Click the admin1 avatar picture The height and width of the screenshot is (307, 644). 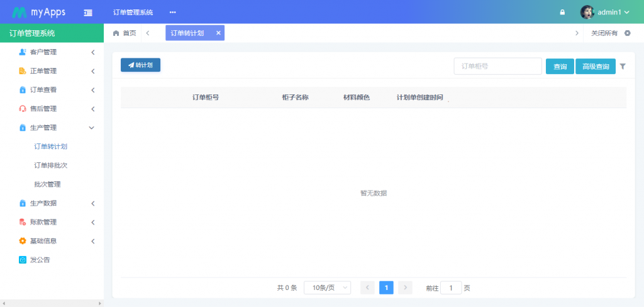(587, 12)
